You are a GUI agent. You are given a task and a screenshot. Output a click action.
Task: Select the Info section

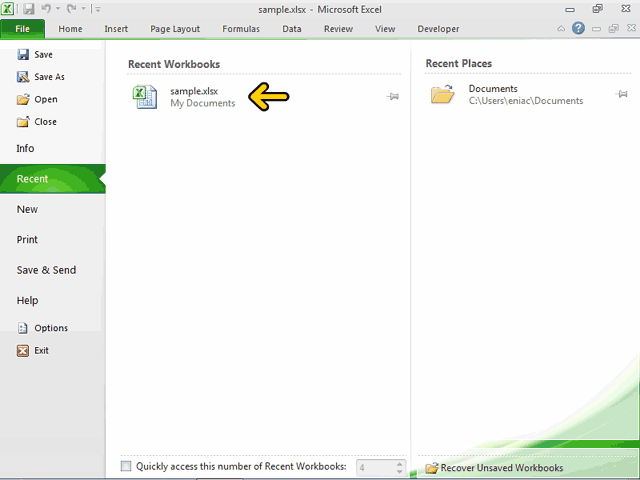click(25, 148)
